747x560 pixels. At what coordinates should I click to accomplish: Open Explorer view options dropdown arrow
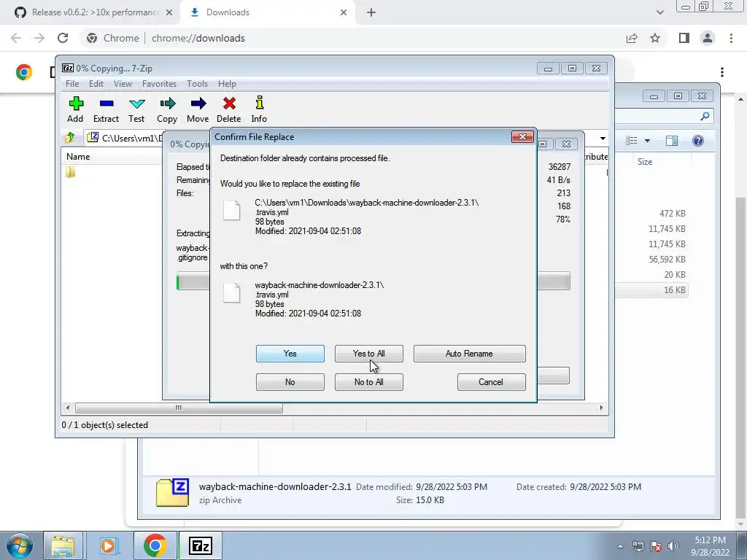(647, 141)
